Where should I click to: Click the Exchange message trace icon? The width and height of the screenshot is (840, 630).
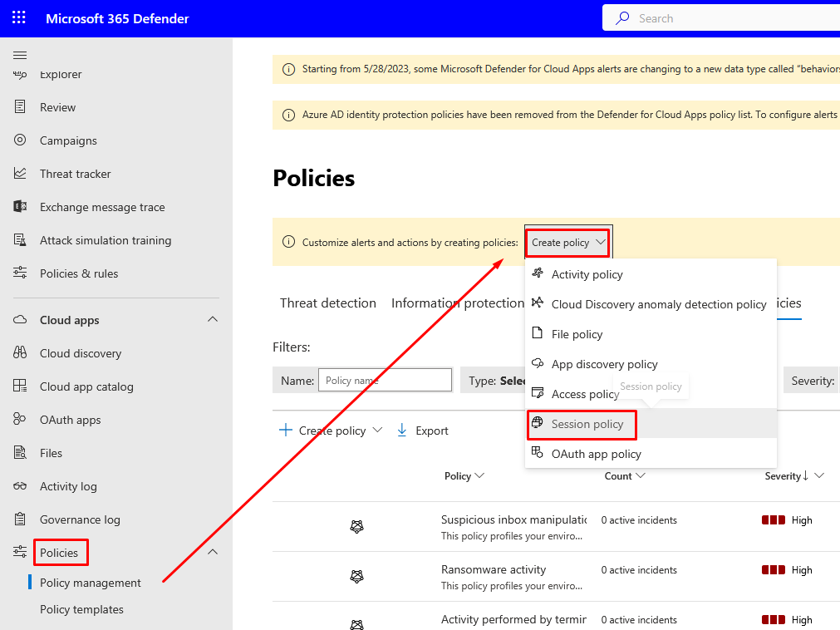20,207
